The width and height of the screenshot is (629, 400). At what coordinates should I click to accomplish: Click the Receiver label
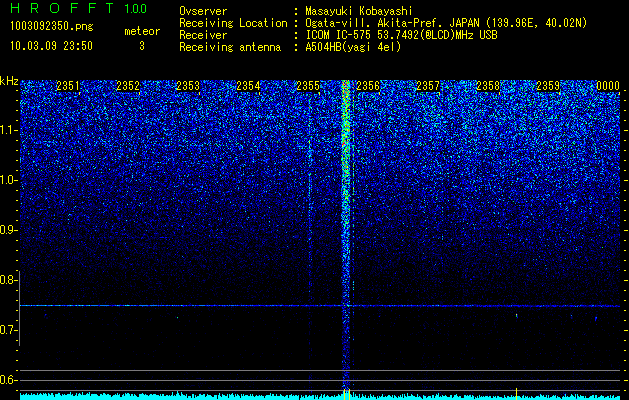pyautogui.click(x=203, y=35)
